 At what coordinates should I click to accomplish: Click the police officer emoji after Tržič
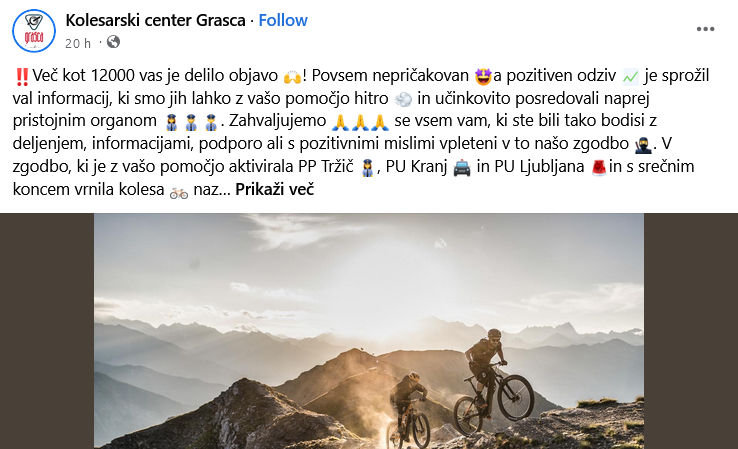point(367,168)
